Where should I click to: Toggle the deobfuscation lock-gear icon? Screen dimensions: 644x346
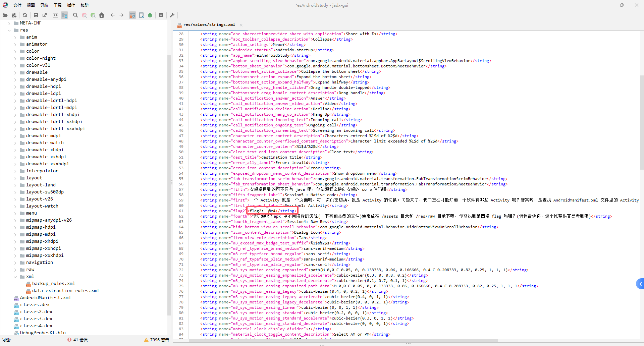click(x=132, y=15)
